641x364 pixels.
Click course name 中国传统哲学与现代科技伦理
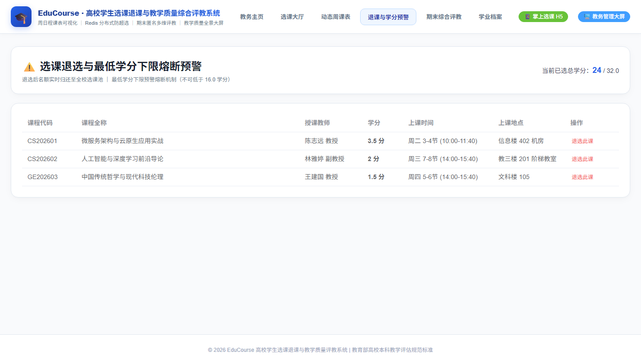click(x=122, y=177)
